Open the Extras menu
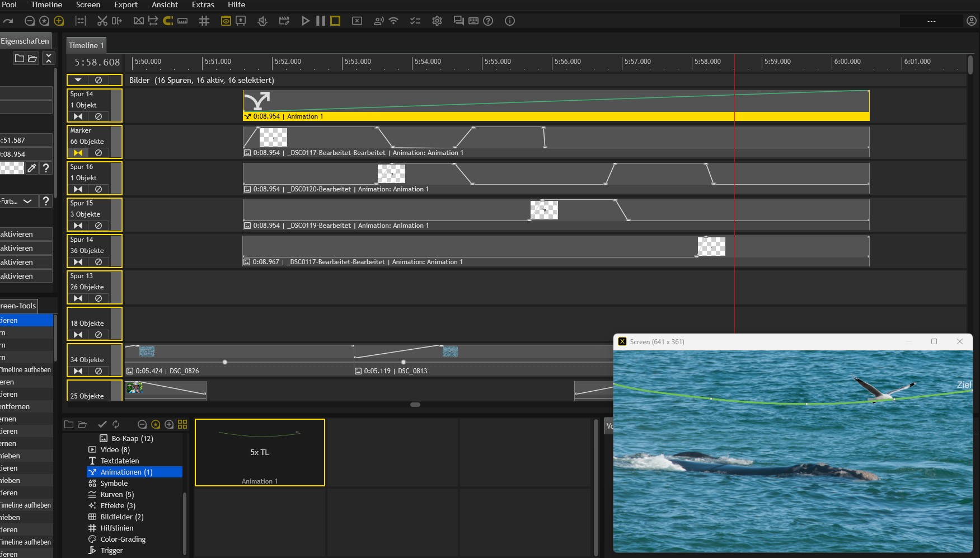 [203, 4]
